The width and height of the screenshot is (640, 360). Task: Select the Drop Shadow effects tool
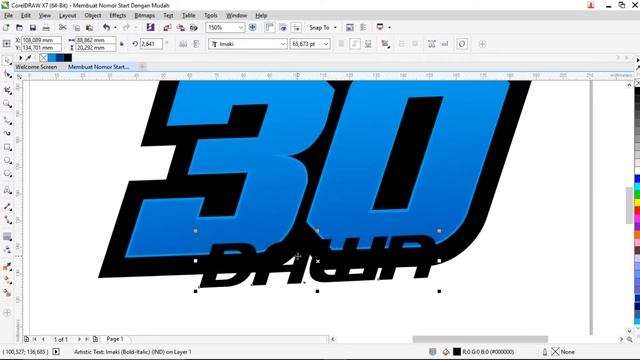[7, 236]
